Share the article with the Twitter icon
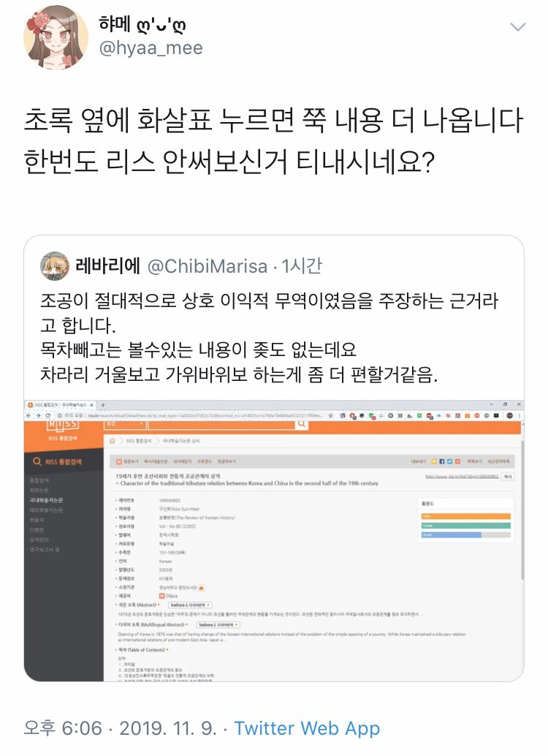 (x=449, y=461)
